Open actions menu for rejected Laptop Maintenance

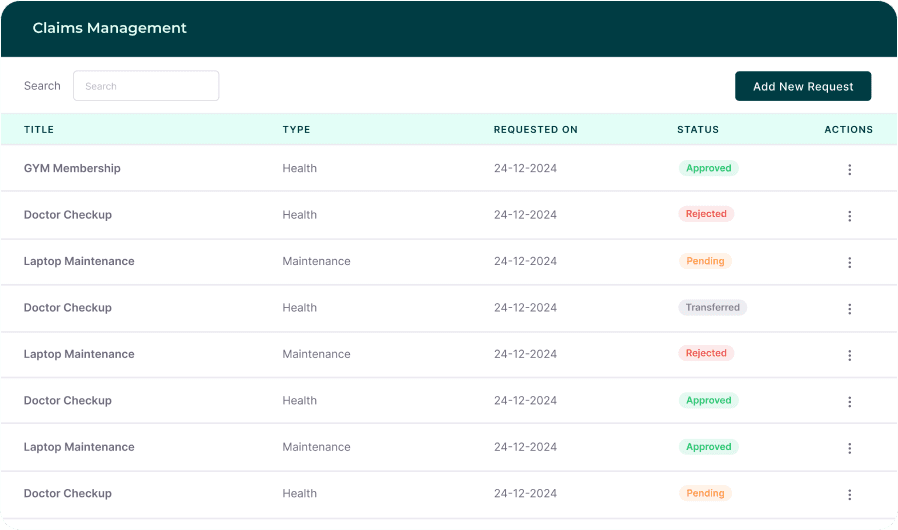tap(849, 355)
